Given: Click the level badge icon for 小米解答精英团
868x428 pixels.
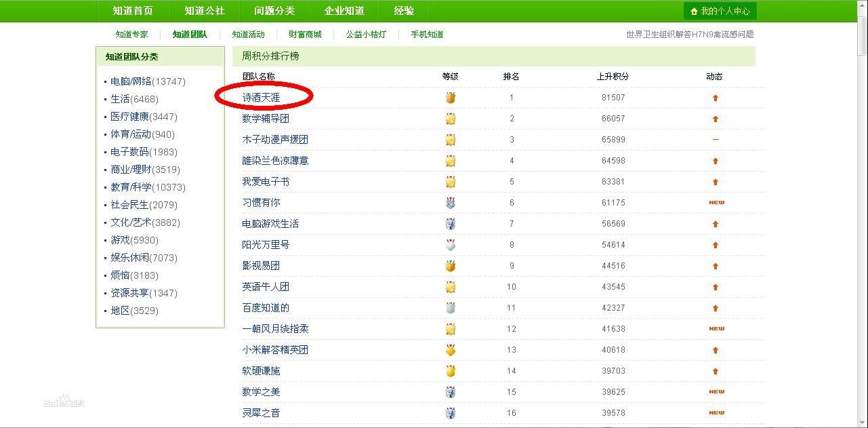Looking at the screenshot, I should 451,350.
